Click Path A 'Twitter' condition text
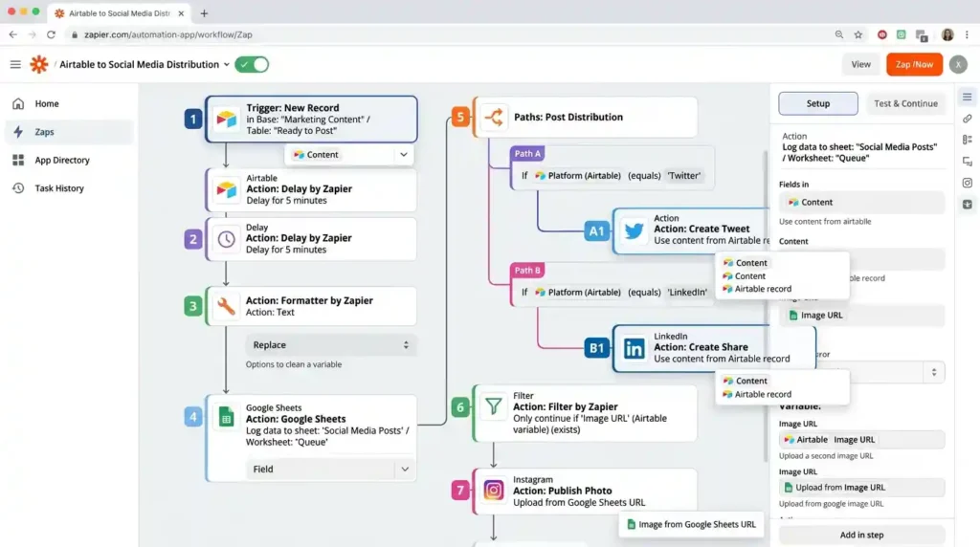 point(683,175)
